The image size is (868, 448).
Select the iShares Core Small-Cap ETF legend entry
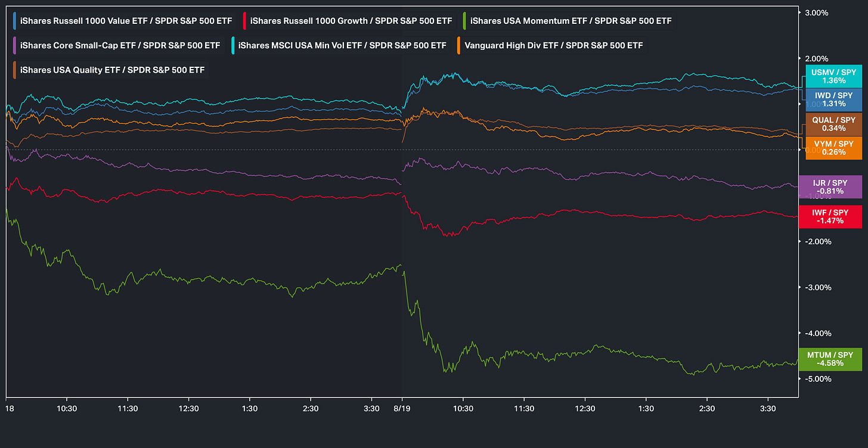pos(117,45)
